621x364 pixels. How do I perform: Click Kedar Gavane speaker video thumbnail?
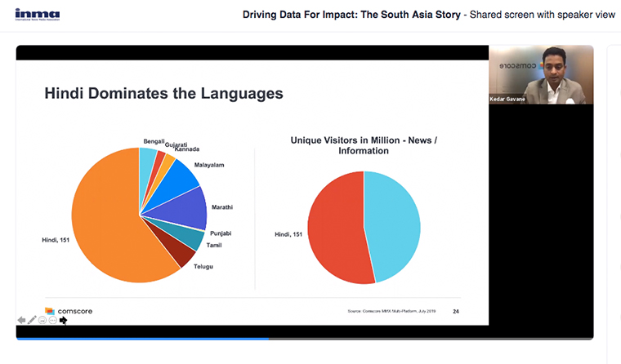[541, 75]
